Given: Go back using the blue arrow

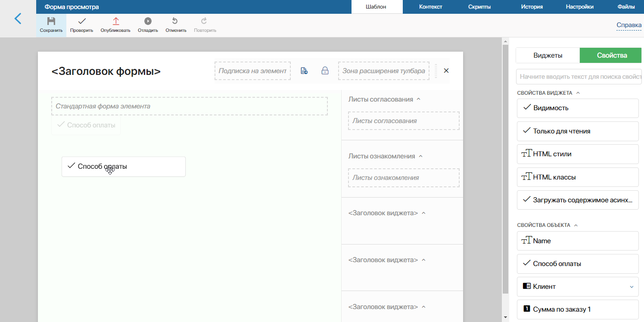Looking at the screenshot, I should (18, 19).
